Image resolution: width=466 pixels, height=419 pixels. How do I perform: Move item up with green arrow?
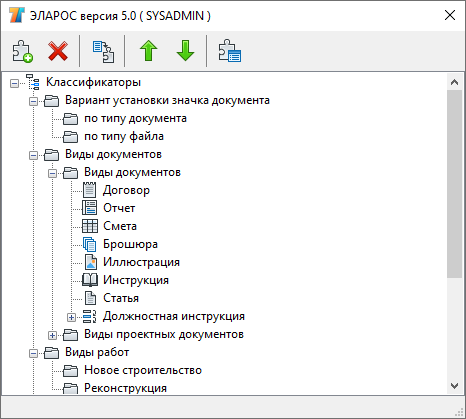click(149, 51)
